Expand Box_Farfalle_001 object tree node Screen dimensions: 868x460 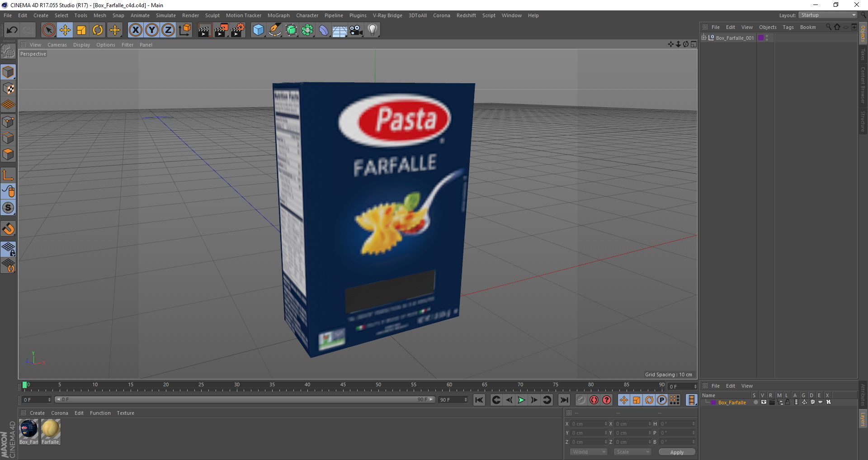click(704, 38)
